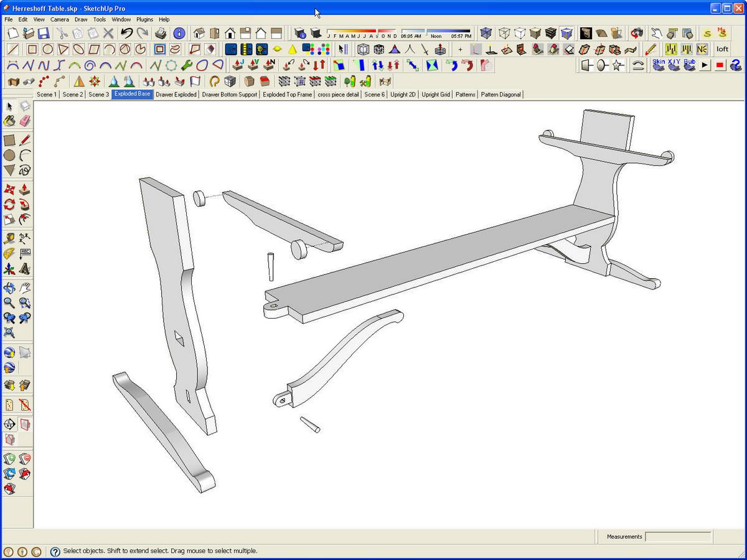Click the Paint Bucket tool

click(x=9, y=121)
